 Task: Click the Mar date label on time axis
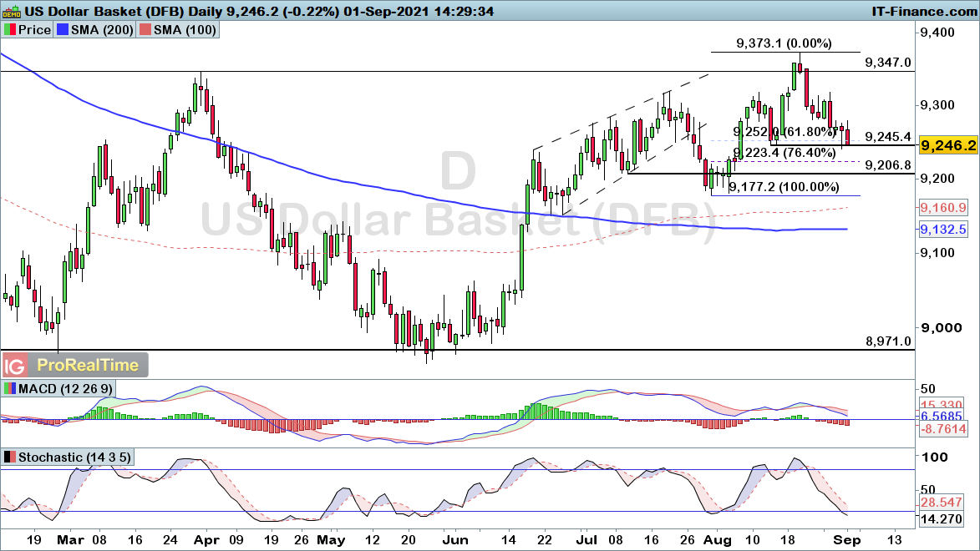[70, 540]
